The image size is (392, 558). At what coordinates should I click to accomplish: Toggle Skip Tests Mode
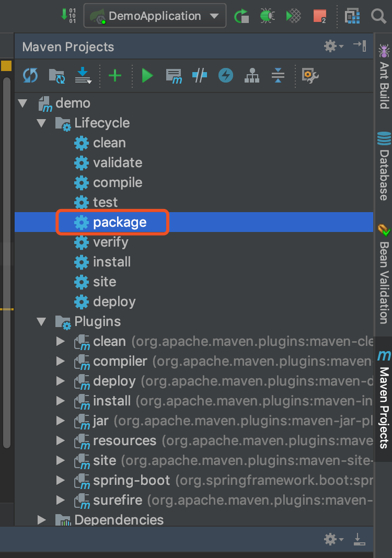225,76
